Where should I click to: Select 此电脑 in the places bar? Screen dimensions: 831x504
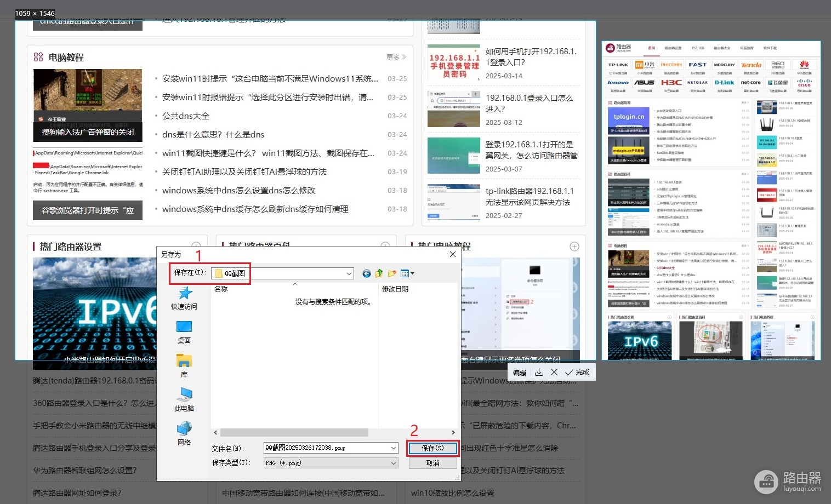point(184,400)
